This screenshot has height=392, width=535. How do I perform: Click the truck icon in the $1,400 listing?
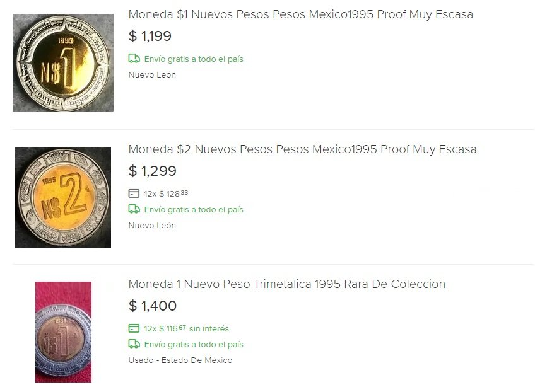click(x=134, y=344)
